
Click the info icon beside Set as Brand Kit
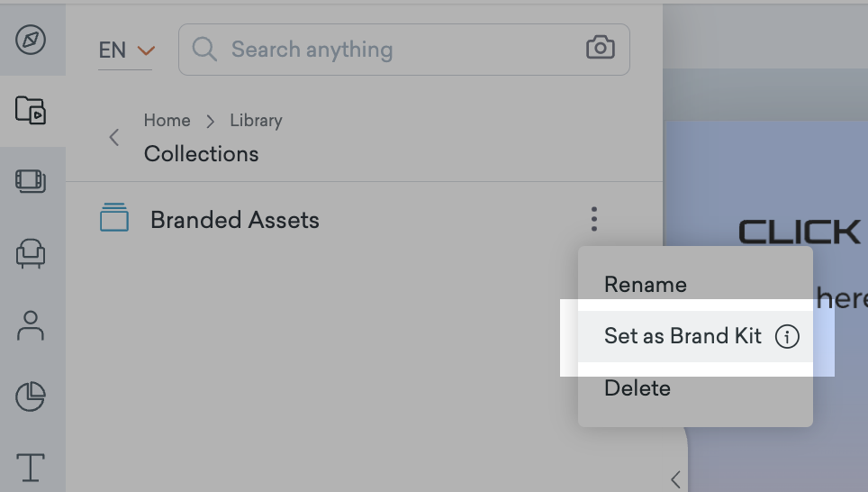(x=787, y=337)
